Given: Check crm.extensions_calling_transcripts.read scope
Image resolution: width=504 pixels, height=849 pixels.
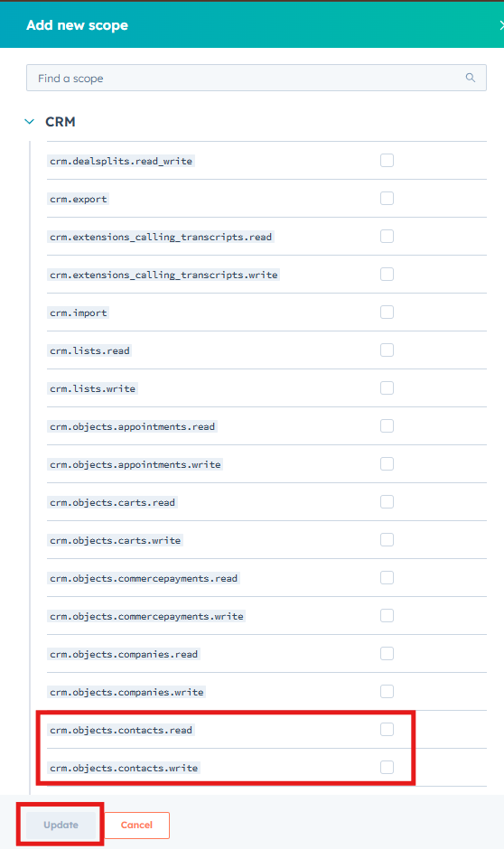Looking at the screenshot, I should pos(387,237).
